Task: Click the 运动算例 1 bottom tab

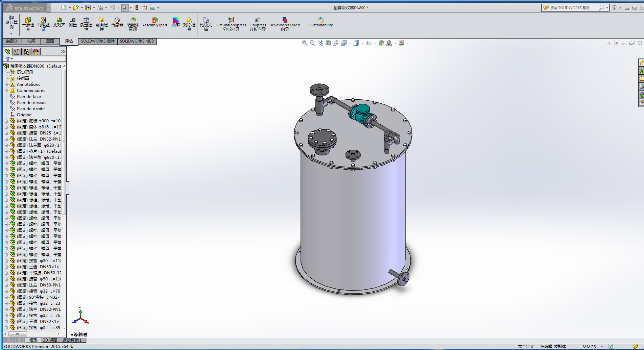Action: click(72, 340)
